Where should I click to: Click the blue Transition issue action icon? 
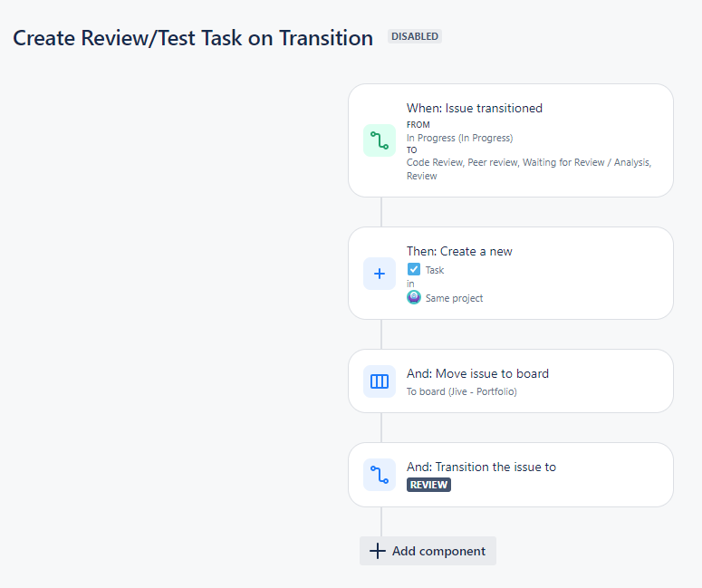(380, 475)
